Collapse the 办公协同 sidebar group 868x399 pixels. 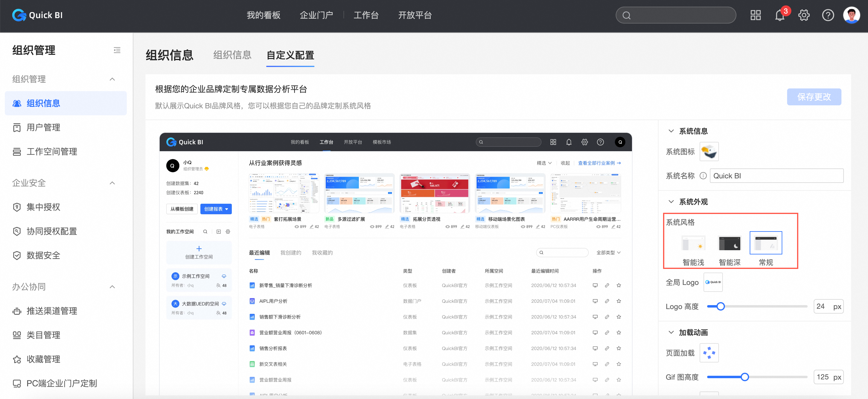pos(112,287)
